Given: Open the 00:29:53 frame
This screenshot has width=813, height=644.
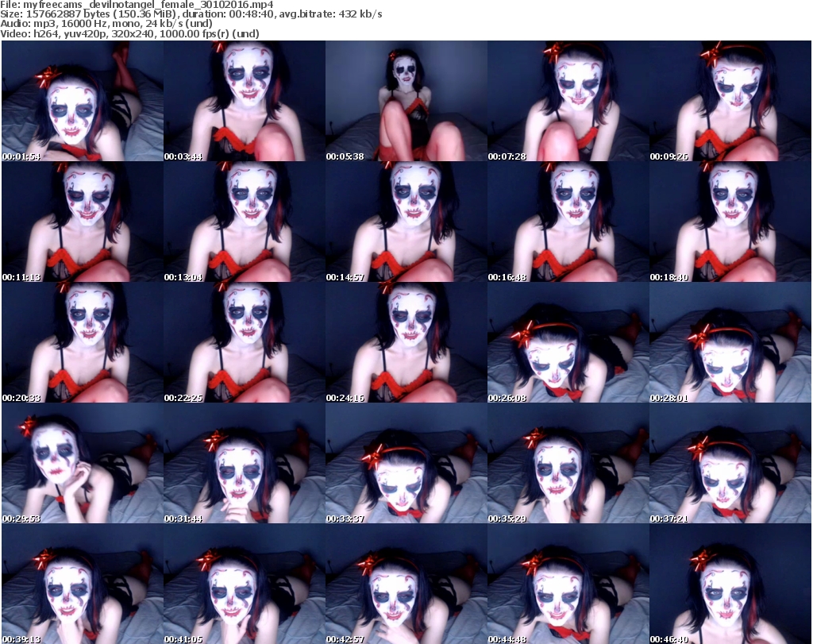Looking at the screenshot, I should (82, 463).
